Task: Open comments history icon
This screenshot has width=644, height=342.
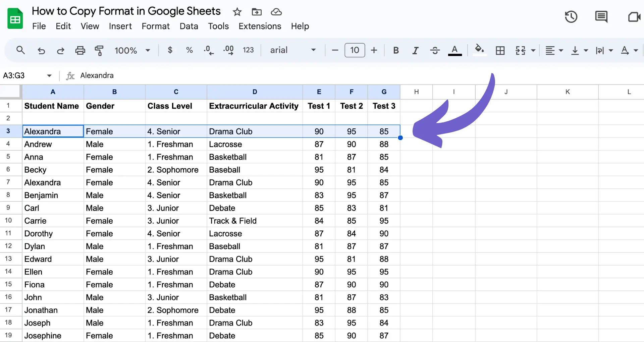Action: (x=601, y=17)
